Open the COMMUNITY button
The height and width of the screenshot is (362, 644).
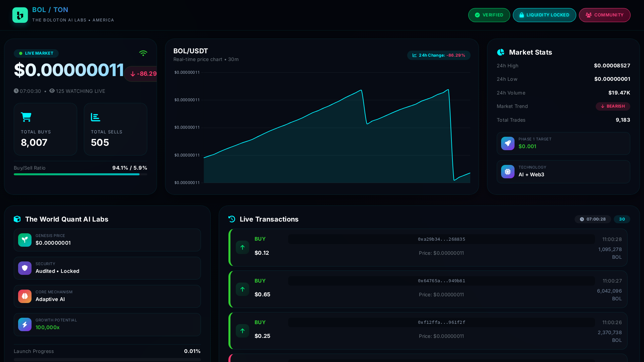click(x=604, y=15)
